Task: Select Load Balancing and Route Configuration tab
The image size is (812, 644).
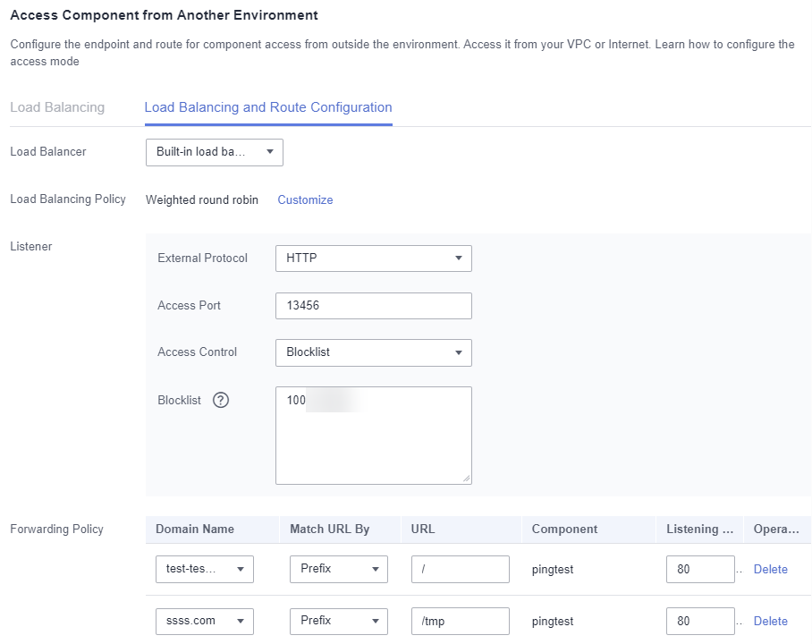Action: click(x=267, y=107)
